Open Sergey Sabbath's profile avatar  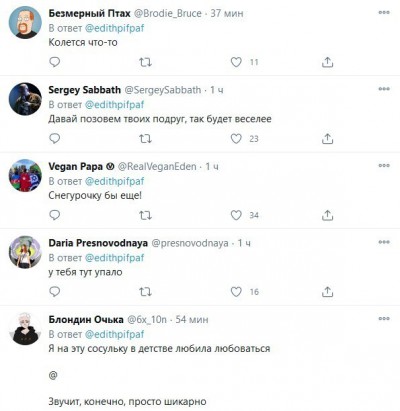click(x=25, y=99)
